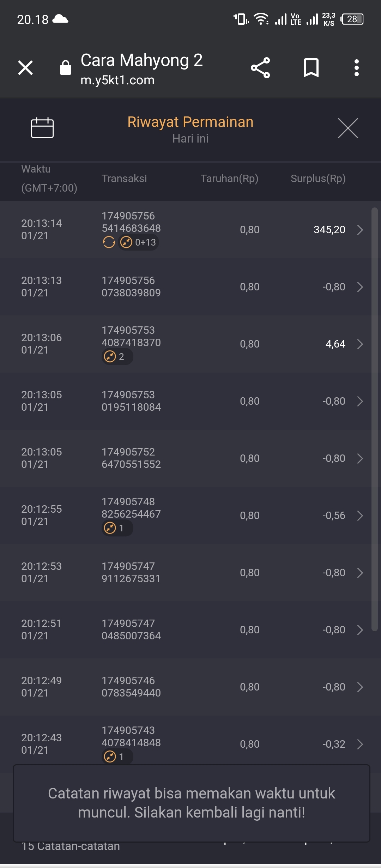Image resolution: width=381 pixels, height=868 pixels.
Task: Tap the Surplus(Rp) column header
Action: (x=318, y=179)
